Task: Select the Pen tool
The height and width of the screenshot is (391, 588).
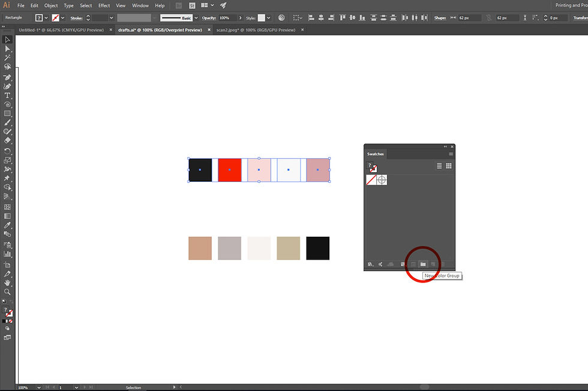Action: point(8,76)
